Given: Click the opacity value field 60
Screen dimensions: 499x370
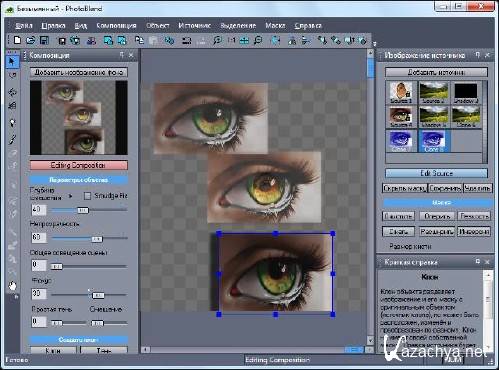Looking at the screenshot, I should 39,238.
